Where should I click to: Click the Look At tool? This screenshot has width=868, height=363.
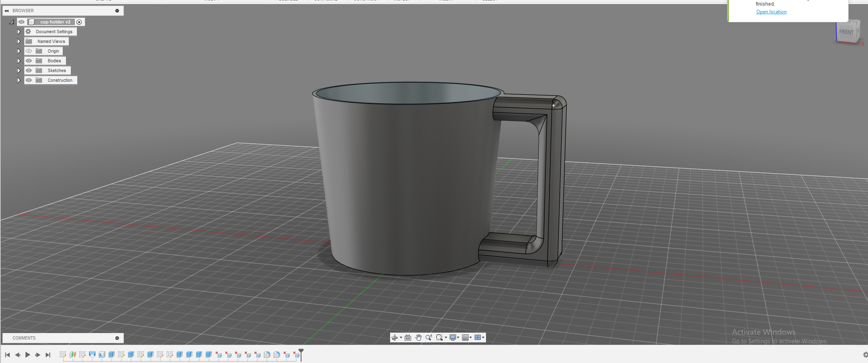tap(408, 338)
